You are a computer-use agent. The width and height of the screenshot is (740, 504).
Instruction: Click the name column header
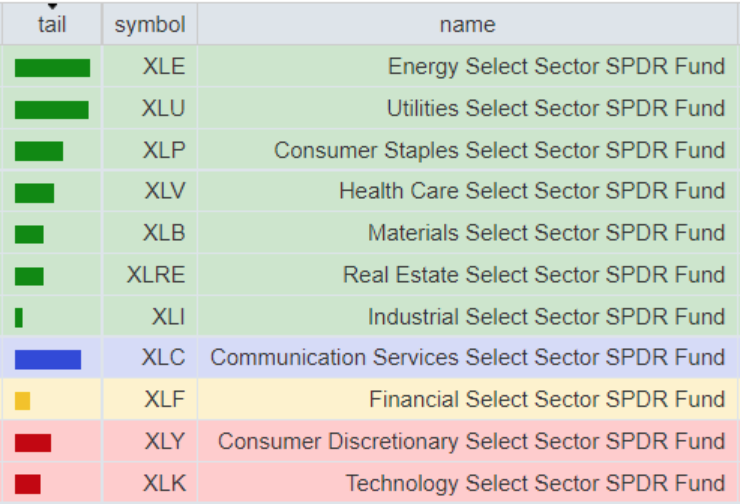pyautogui.click(x=467, y=24)
